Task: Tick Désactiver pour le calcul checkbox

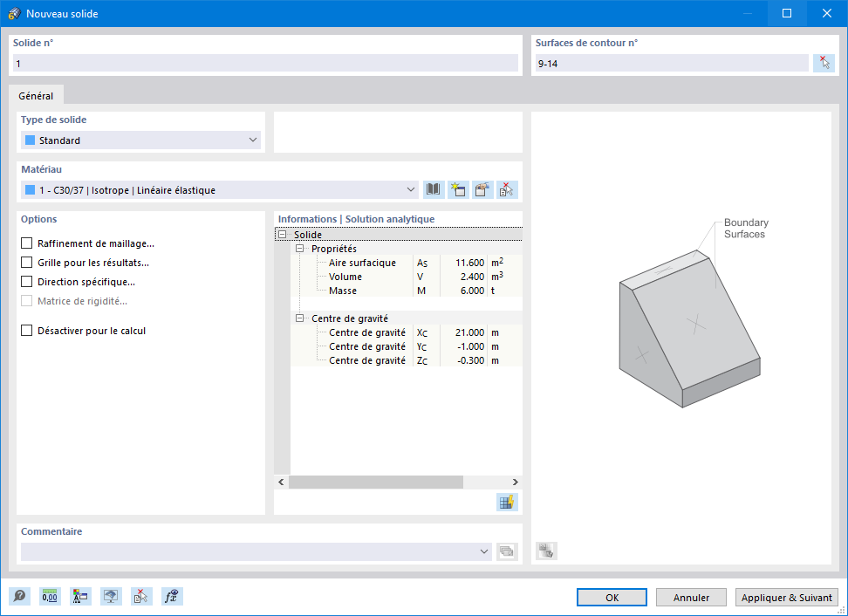Action: click(26, 331)
